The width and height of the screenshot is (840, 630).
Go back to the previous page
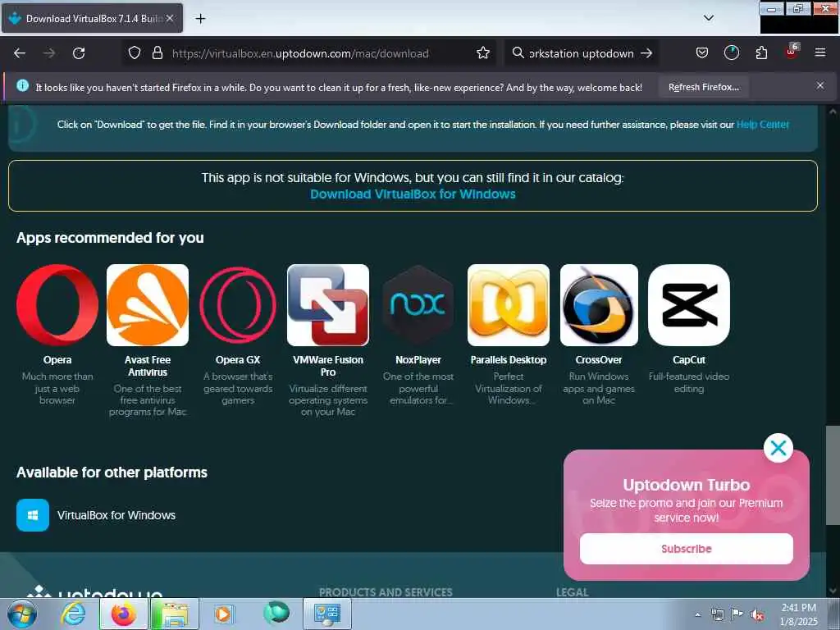coord(20,53)
